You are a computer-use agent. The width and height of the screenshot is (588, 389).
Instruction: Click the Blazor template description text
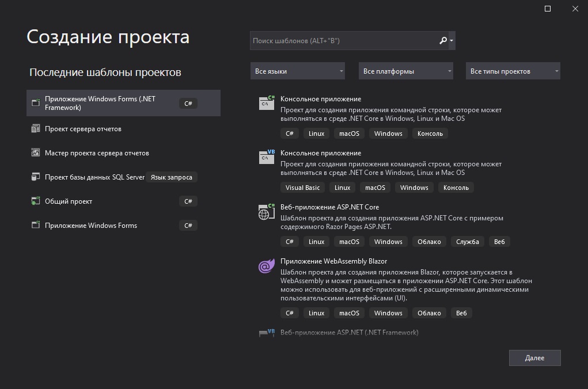[x=406, y=285]
